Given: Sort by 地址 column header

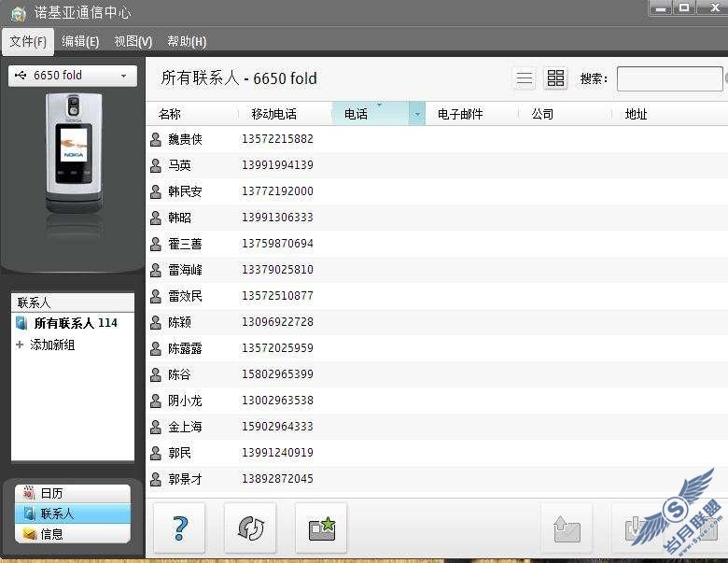Looking at the screenshot, I should click(668, 114).
